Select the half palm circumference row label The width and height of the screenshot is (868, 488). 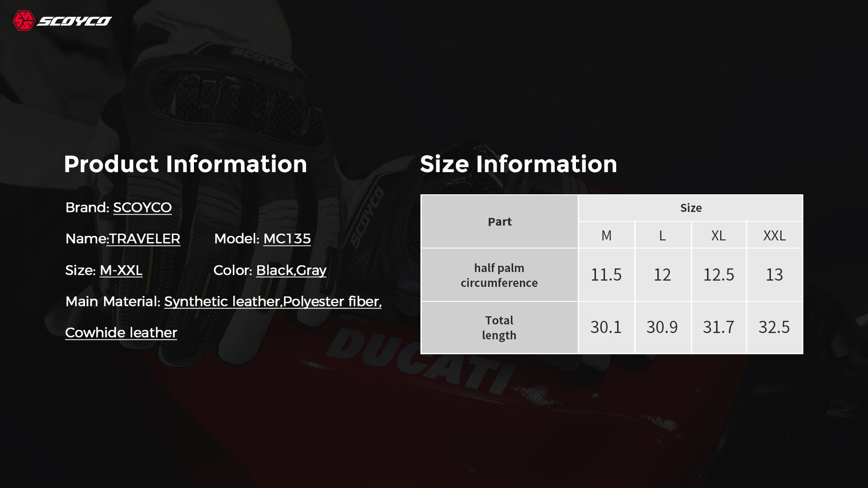(499, 275)
